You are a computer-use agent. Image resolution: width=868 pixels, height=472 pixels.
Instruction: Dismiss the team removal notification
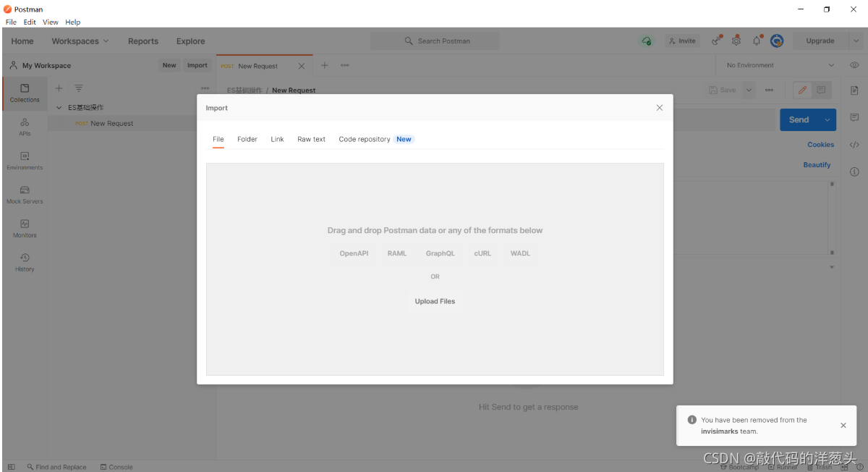[x=843, y=426]
